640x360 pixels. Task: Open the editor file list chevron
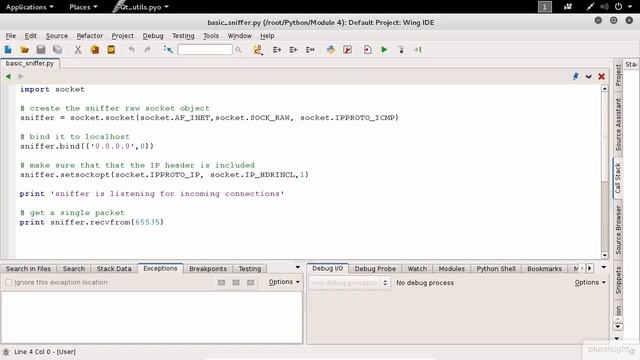[x=589, y=76]
